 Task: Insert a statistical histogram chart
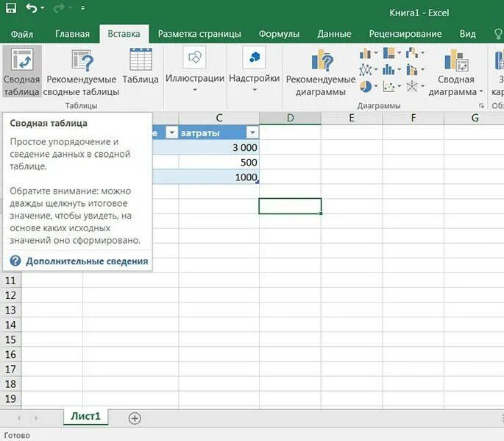388,69
